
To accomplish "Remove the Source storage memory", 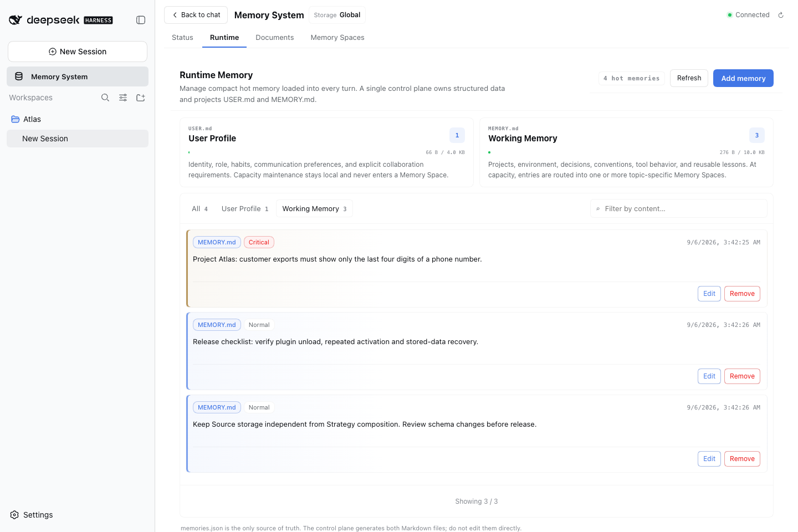I will tap(742, 459).
